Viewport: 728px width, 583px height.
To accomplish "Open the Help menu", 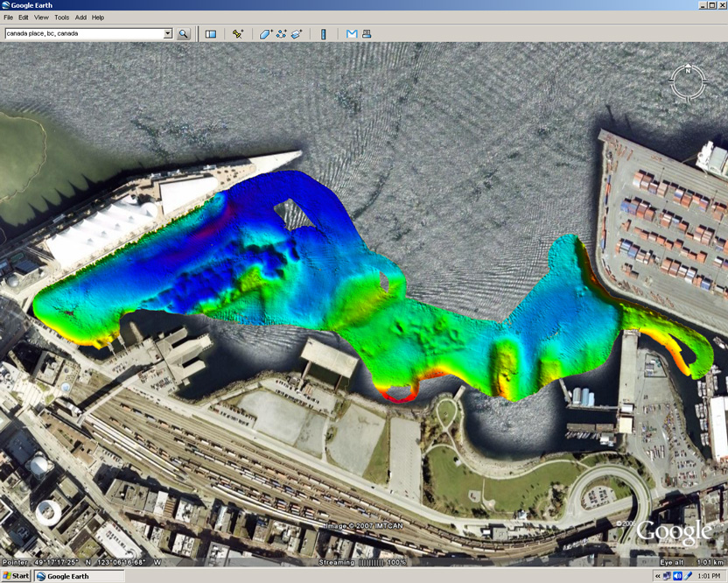I will (98, 18).
